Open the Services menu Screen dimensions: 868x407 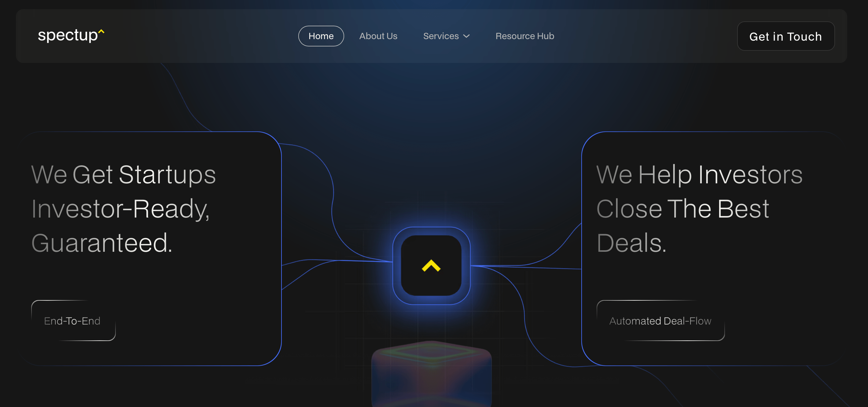[x=441, y=36]
